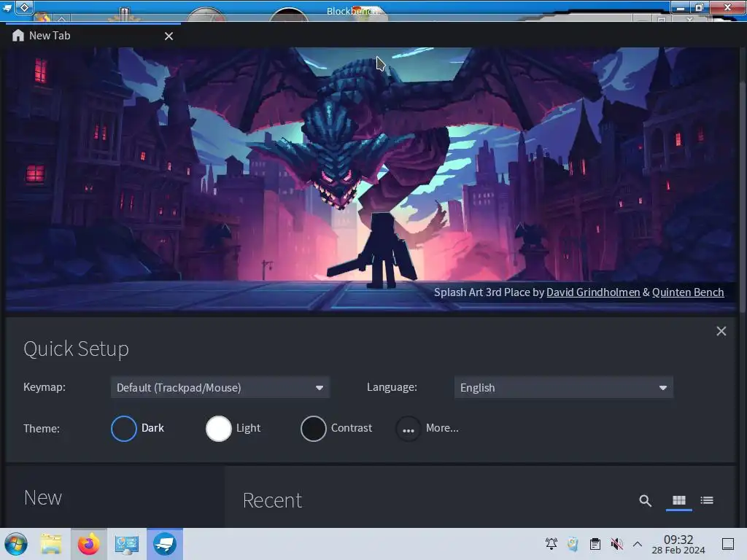The image size is (747, 560).
Task: Open the clipboard tray icon
Action: [x=595, y=544]
